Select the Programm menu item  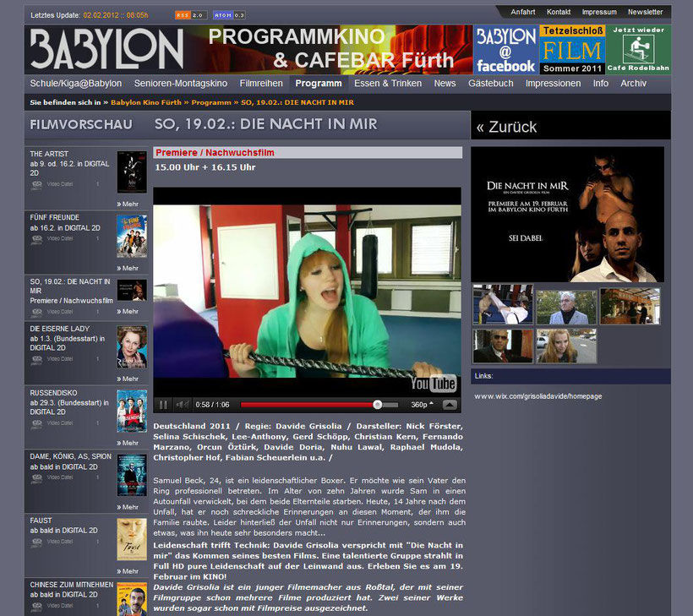click(319, 84)
